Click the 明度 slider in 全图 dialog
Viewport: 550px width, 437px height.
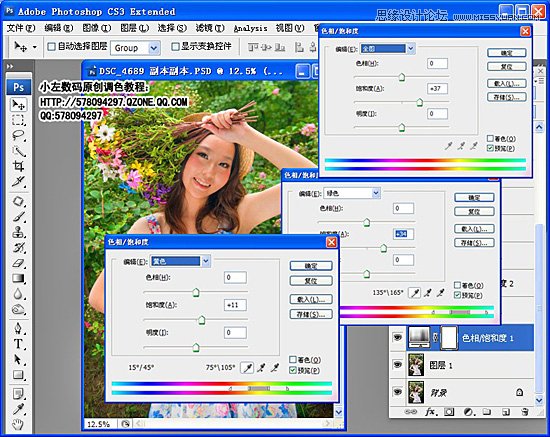pyautogui.click(x=402, y=128)
